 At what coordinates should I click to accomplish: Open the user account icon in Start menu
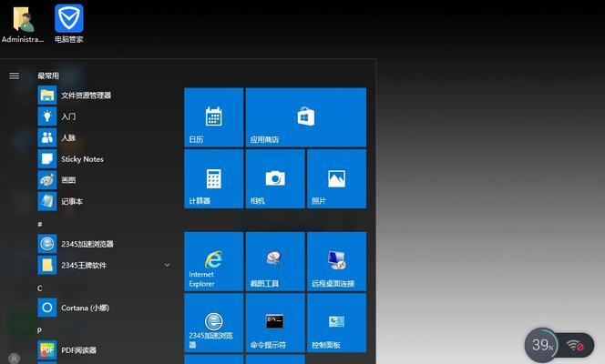click(x=15, y=359)
